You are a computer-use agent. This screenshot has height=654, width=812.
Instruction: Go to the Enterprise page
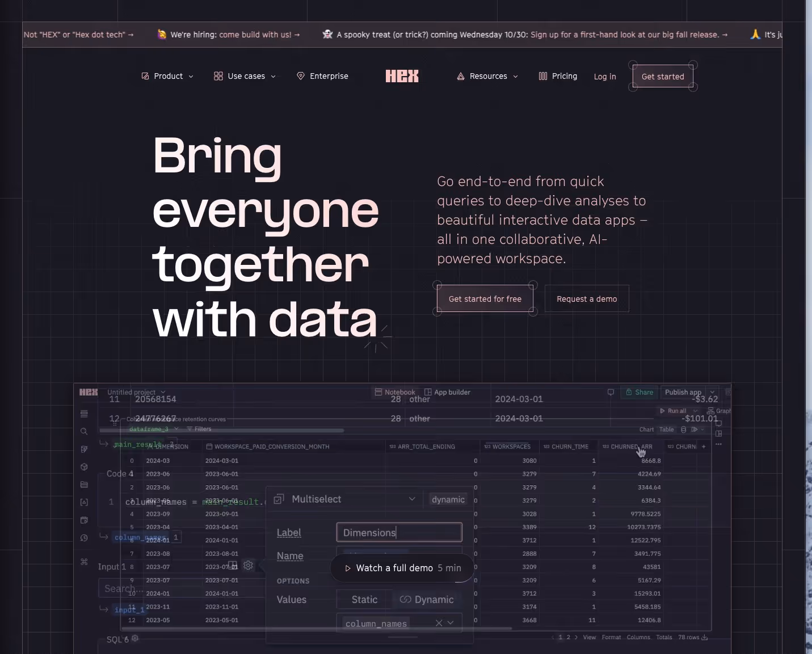322,76
